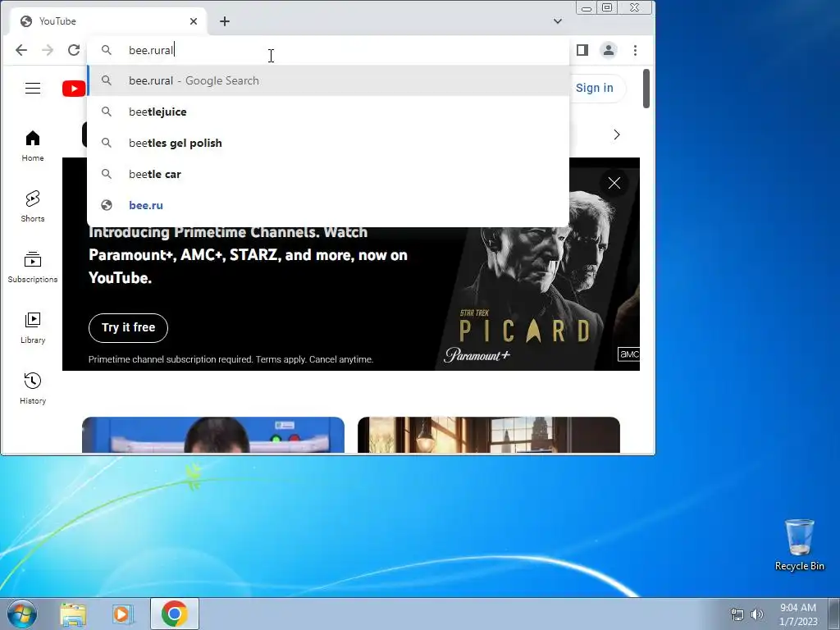This screenshot has width=840, height=630.
Task: Click the Show desktop strip
Action: point(834,614)
